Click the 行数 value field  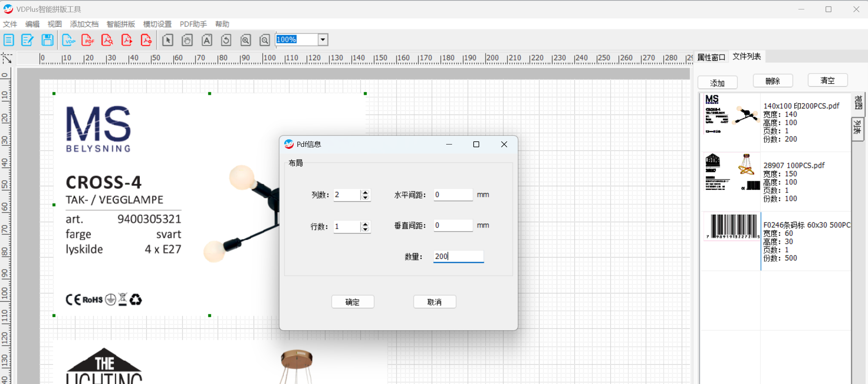click(347, 227)
